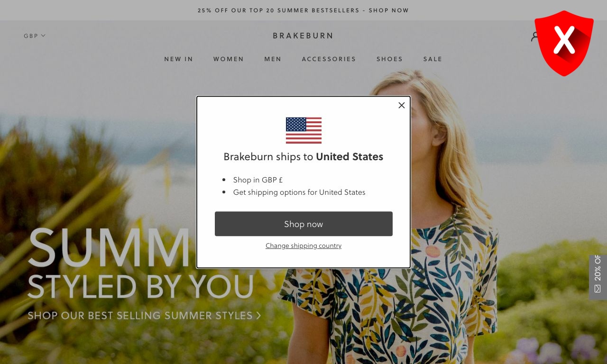Choose Change shipping country link
607x364 pixels.
pos(303,246)
